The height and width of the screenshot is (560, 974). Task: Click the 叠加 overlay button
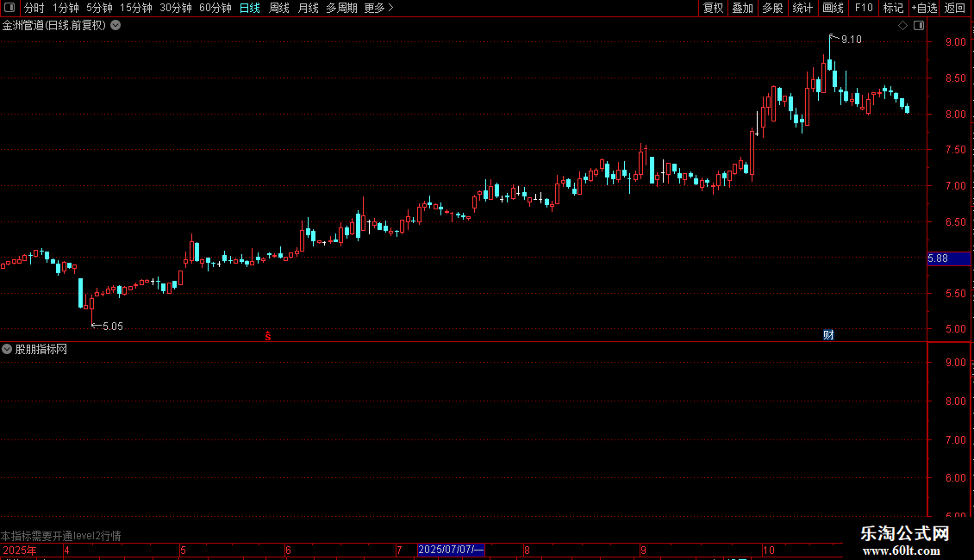pyautogui.click(x=742, y=8)
